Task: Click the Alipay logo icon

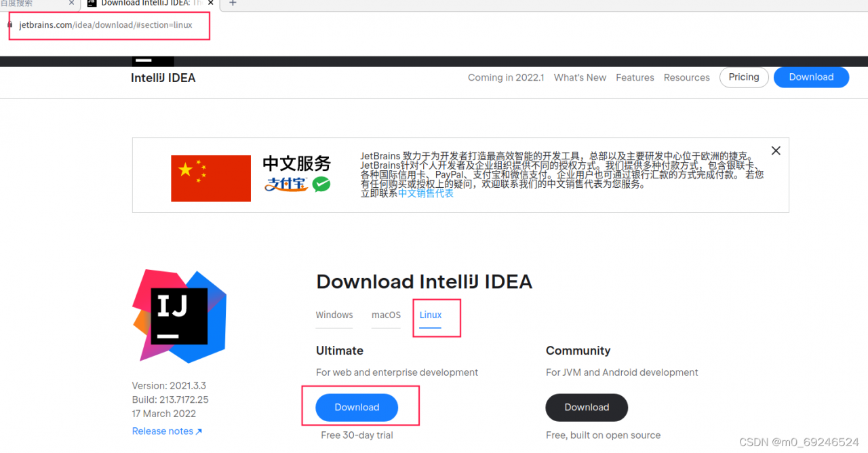Action: pyautogui.click(x=286, y=184)
